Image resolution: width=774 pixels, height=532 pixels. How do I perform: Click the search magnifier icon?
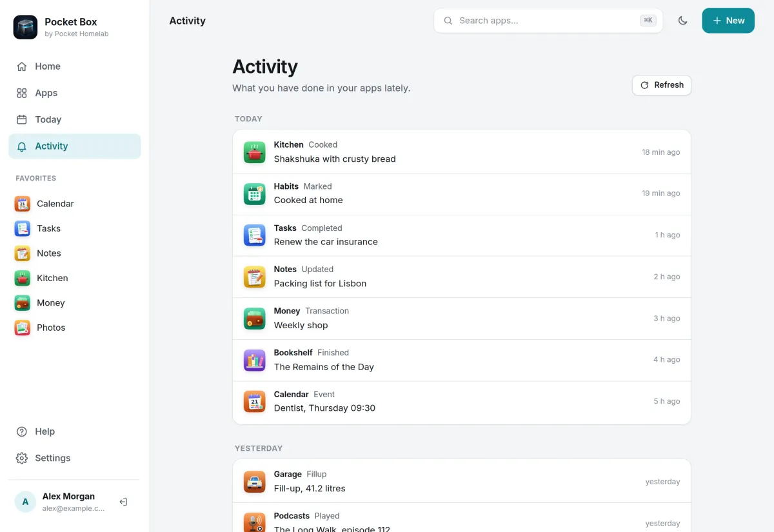click(448, 21)
